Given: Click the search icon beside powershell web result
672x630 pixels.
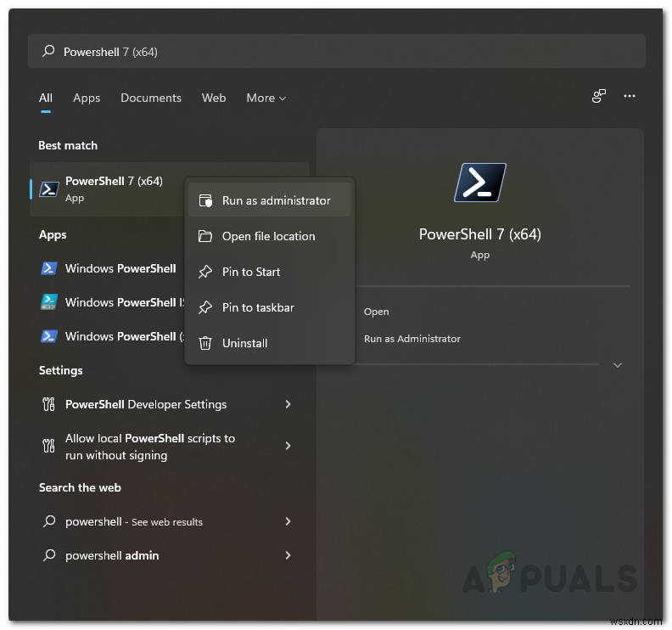Looking at the screenshot, I should [x=49, y=521].
